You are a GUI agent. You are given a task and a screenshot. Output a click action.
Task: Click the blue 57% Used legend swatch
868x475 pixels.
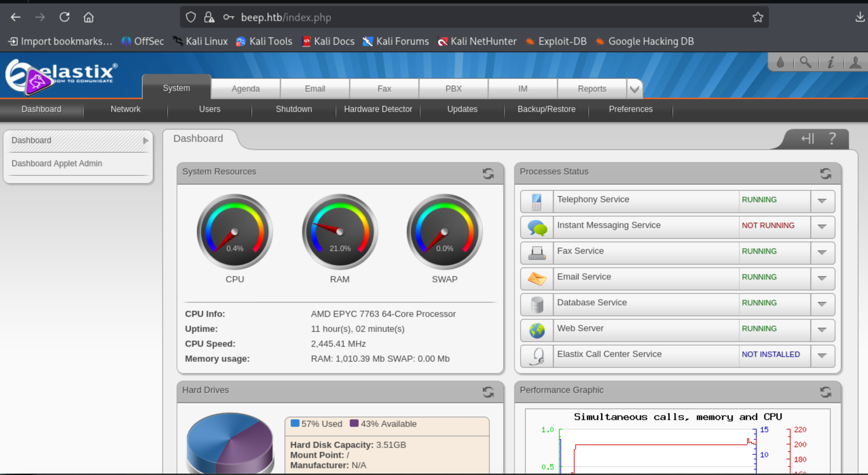tap(295, 423)
